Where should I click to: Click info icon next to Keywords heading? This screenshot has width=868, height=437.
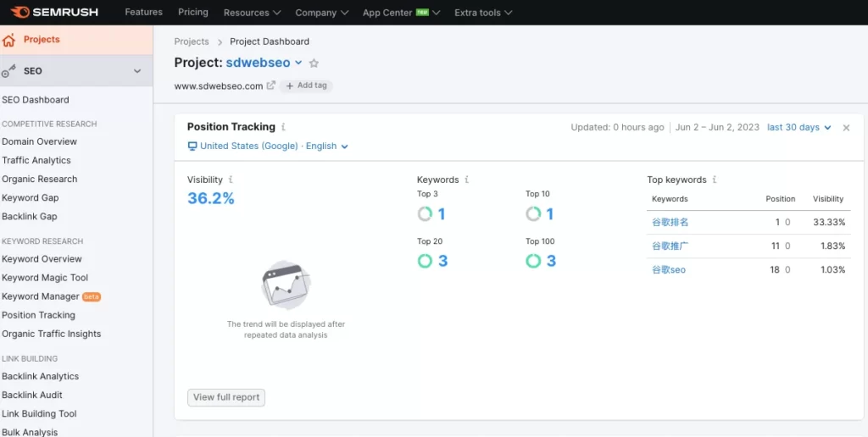click(467, 180)
